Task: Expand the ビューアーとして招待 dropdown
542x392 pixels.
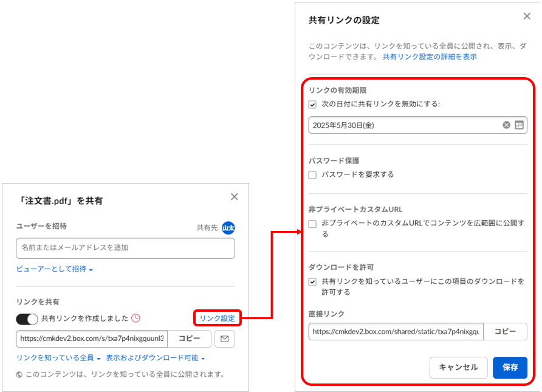Action: coord(55,269)
